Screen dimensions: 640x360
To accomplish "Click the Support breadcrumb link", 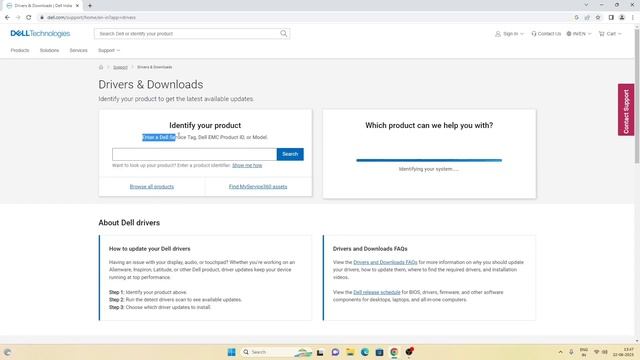I will (x=120, y=67).
